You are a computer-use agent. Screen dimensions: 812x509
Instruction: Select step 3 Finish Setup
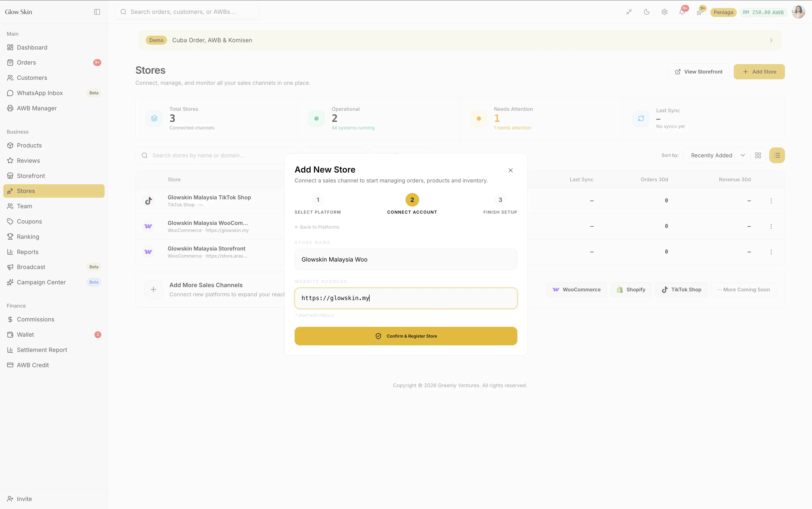tap(500, 204)
